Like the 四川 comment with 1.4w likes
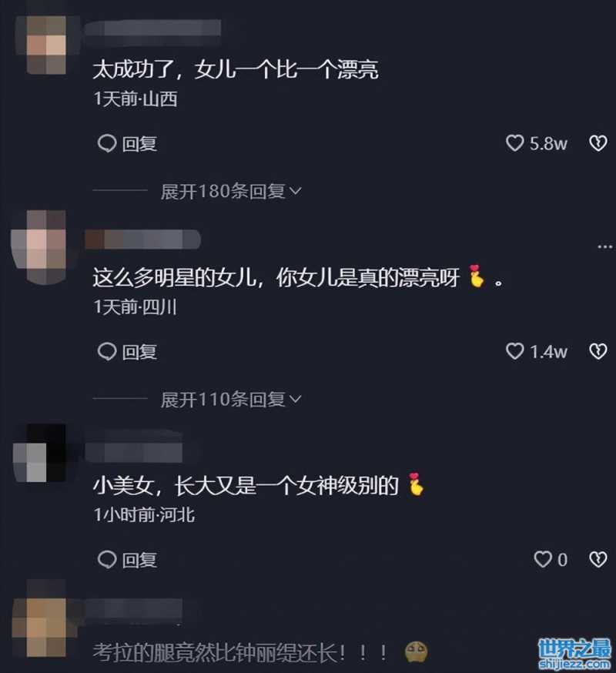 click(x=514, y=351)
